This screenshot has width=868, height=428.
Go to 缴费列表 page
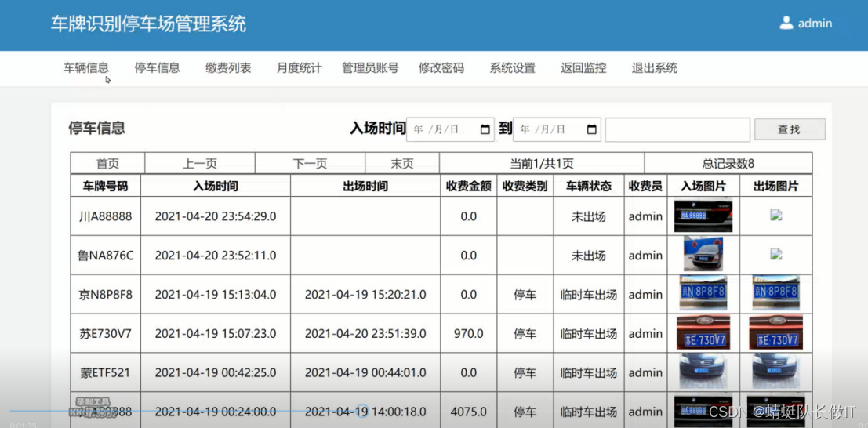(x=228, y=68)
